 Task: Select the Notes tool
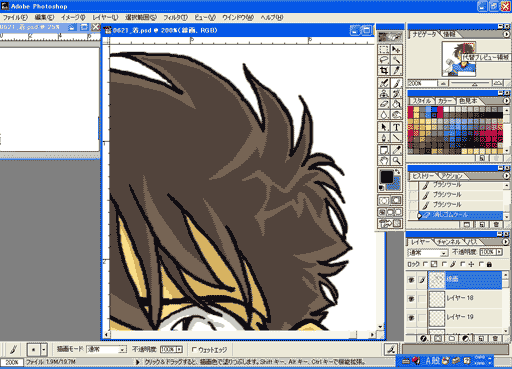pyautogui.click(x=384, y=150)
